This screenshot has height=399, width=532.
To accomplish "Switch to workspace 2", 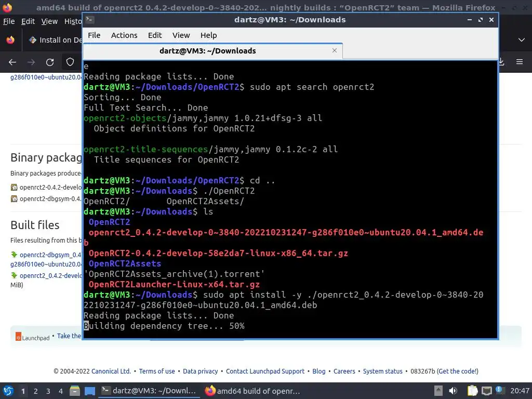I will [36, 391].
